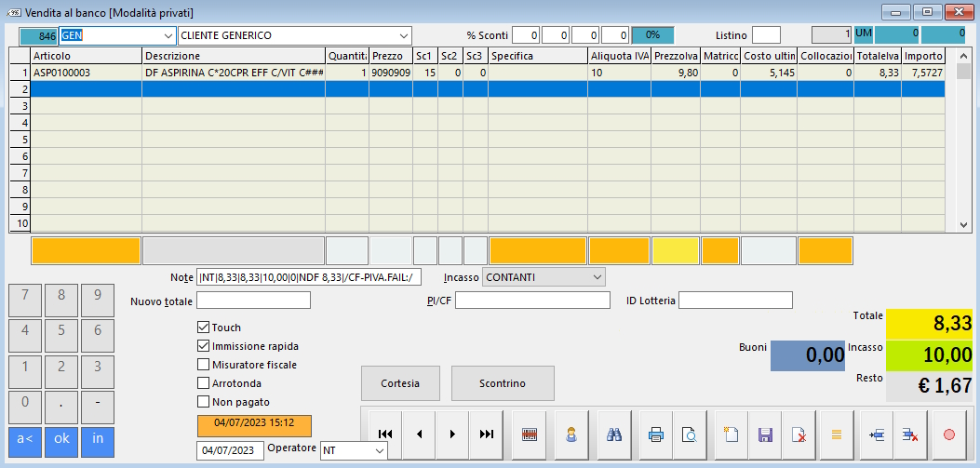Click the Aliquota IVA column header
Screen dimensions: 980x468
(x=620, y=56)
